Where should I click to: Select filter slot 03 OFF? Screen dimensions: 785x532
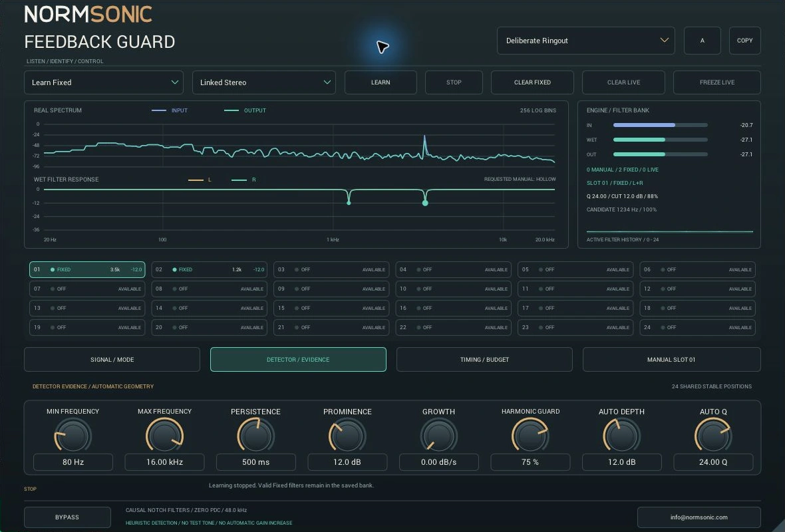pyautogui.click(x=331, y=269)
